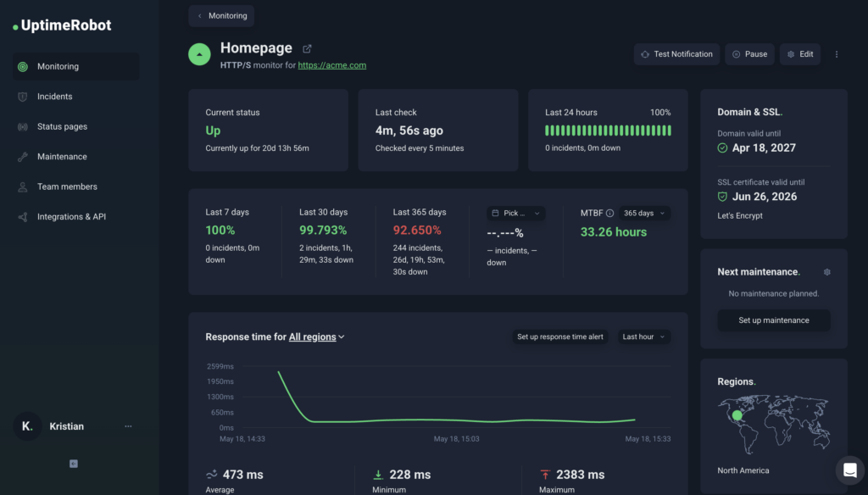Open the https://acme.com link

pos(332,65)
